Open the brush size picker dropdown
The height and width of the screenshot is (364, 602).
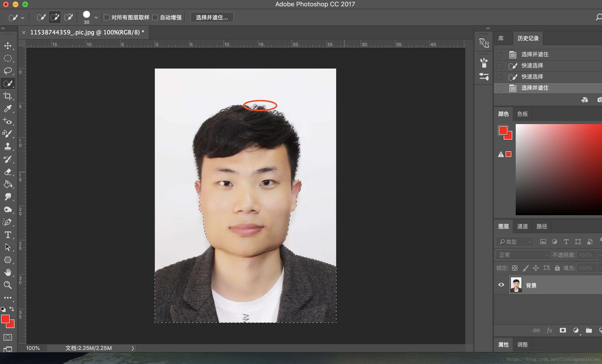[x=96, y=18]
